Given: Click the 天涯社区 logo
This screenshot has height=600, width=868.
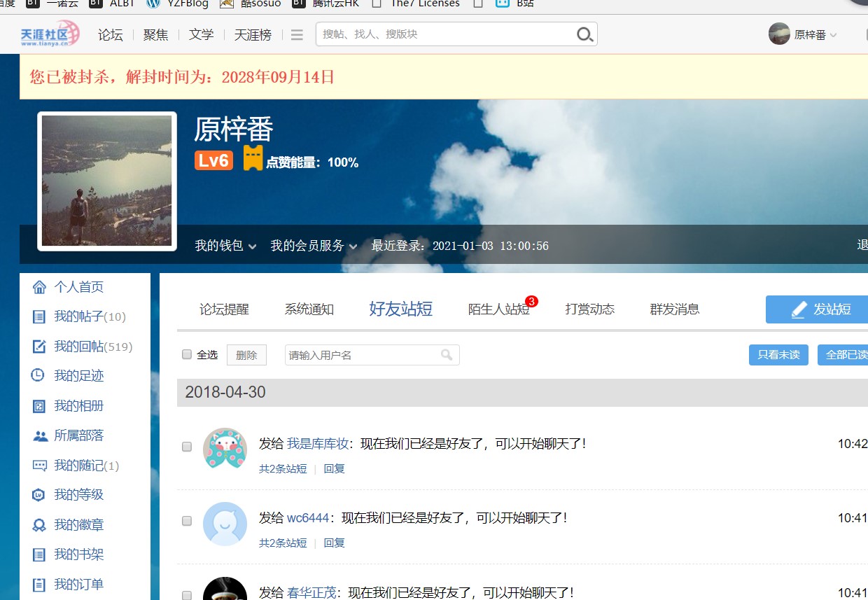Looking at the screenshot, I should pyautogui.click(x=50, y=34).
